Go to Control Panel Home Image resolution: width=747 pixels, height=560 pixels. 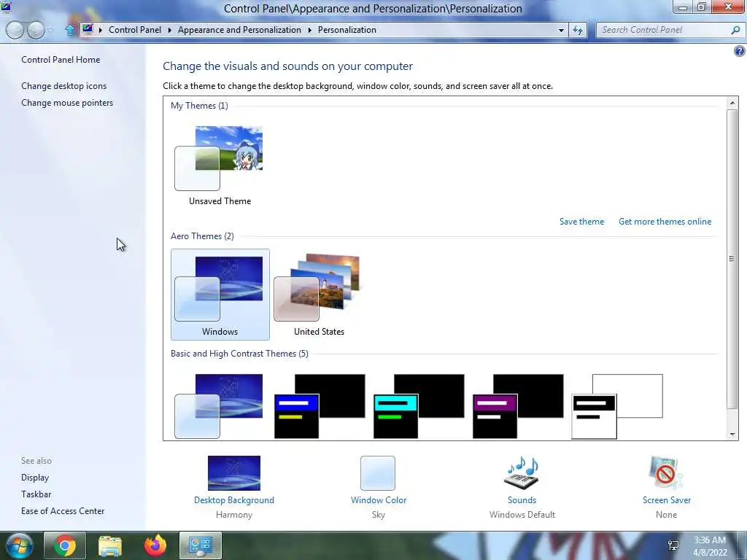pyautogui.click(x=61, y=60)
